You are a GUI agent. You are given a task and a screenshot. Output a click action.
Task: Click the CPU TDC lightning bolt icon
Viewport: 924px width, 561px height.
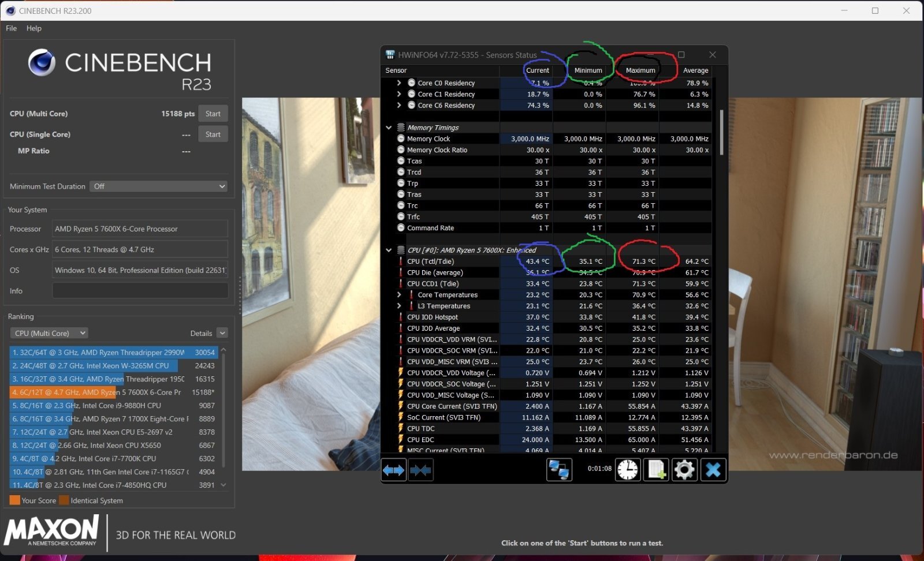click(x=401, y=428)
